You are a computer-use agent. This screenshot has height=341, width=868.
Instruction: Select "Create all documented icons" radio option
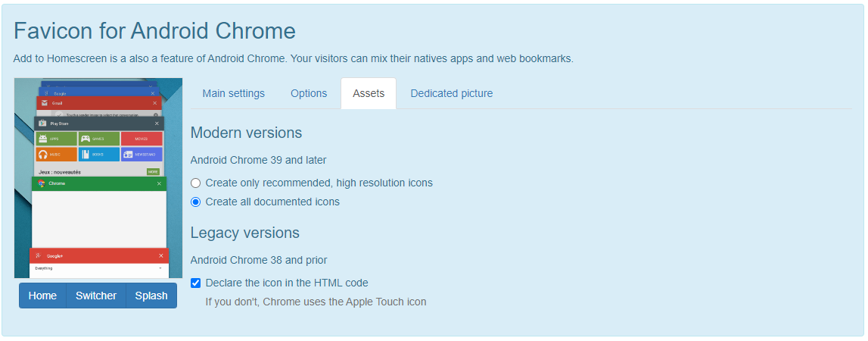196,202
